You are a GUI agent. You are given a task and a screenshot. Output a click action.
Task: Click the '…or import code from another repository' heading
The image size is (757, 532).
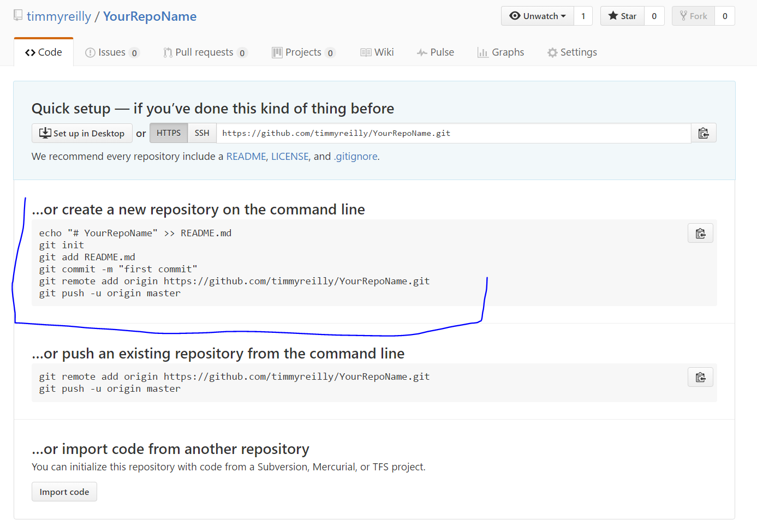click(x=170, y=449)
